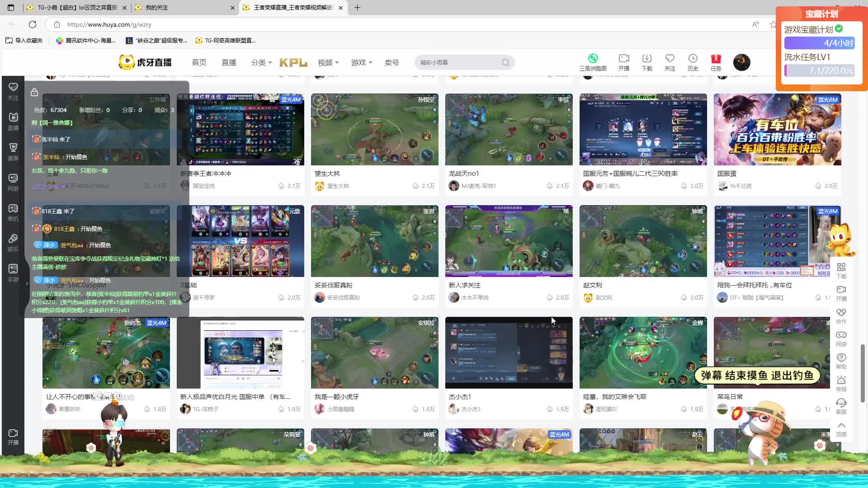Click the 三角洲跑图 promo icon
Viewport: 868px width, 488px height.
coord(593,59)
